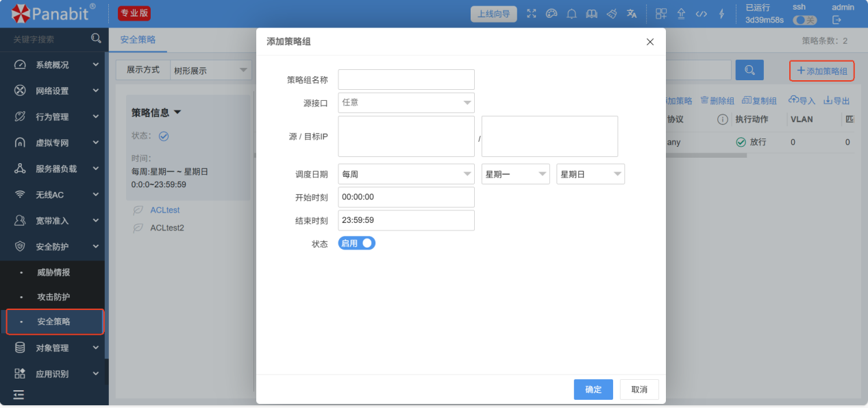
Task: Open the language translation icon
Action: pyautogui.click(x=632, y=14)
